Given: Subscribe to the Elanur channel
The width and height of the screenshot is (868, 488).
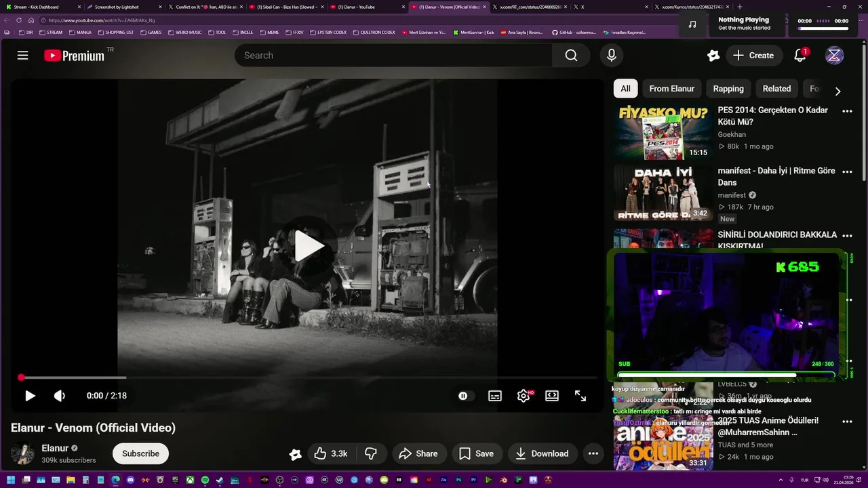Looking at the screenshot, I should click(140, 454).
